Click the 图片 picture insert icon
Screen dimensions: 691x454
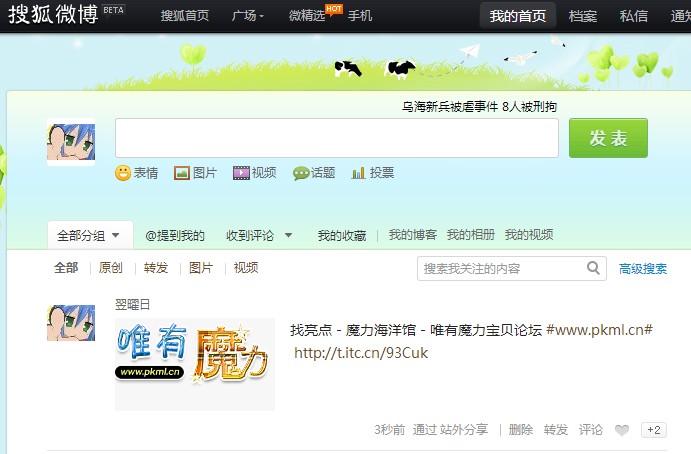point(182,173)
